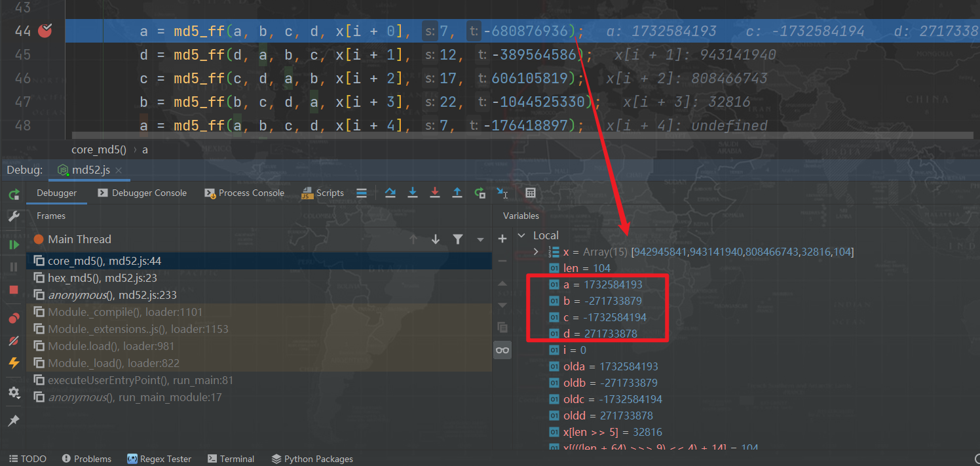This screenshot has height=466, width=980.
Task: Click the Step Into icon
Action: pyautogui.click(x=413, y=193)
